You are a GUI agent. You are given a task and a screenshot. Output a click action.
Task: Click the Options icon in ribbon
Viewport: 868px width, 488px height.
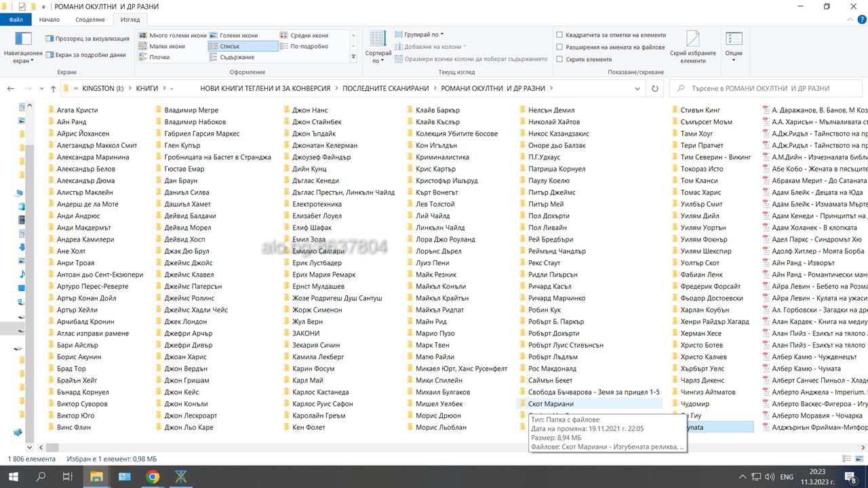click(x=734, y=46)
